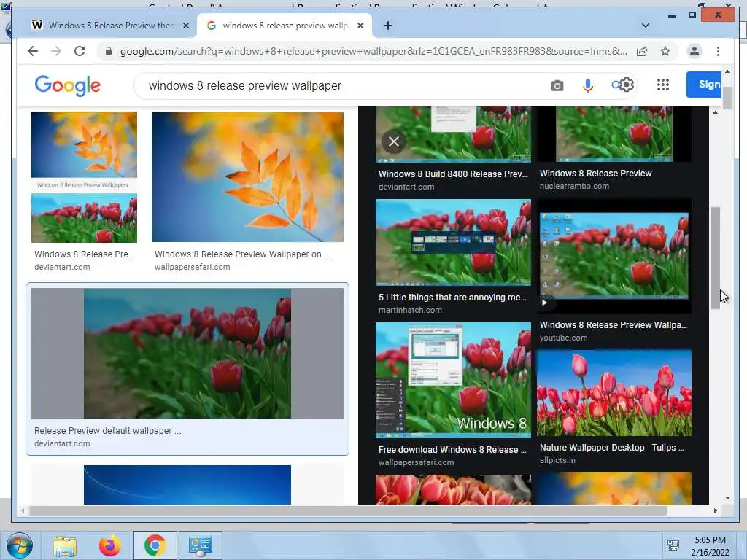Open Release Preview default wallpaper link
747x560 pixels.
pos(107,430)
